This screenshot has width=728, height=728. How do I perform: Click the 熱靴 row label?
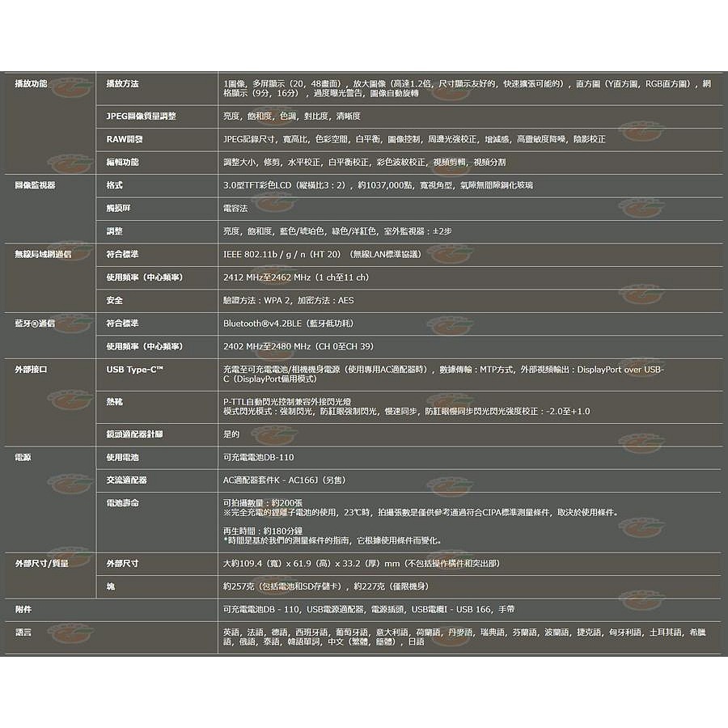pos(114,400)
